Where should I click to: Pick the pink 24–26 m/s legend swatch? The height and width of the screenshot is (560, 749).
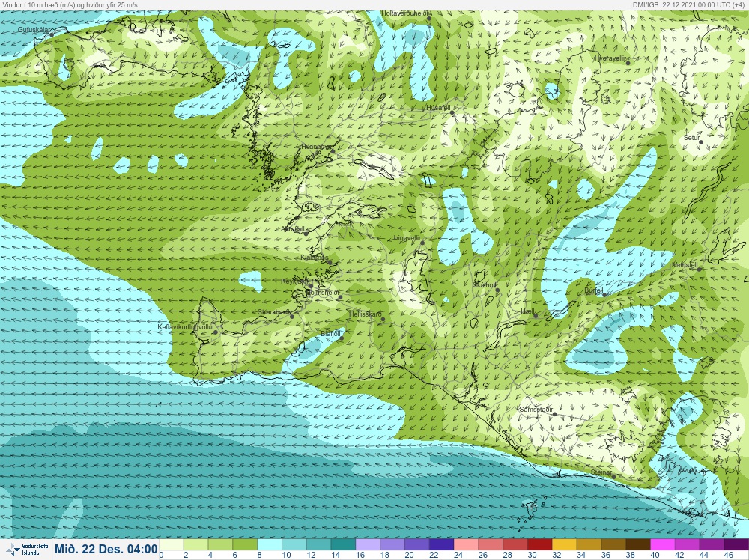coord(466,545)
